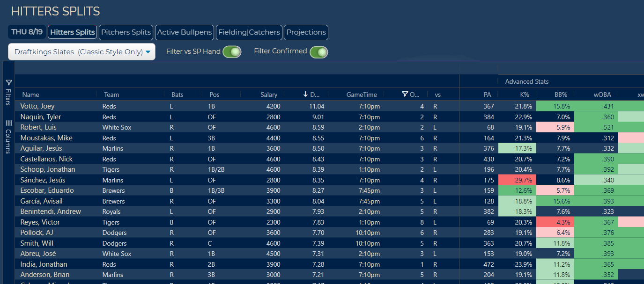Open the Projections tab
644x284 pixels.
click(x=306, y=32)
